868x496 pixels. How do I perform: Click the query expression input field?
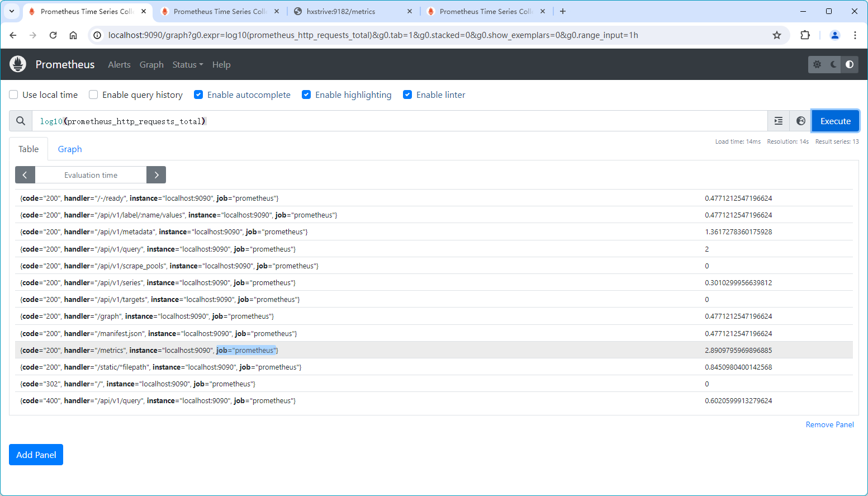pyautogui.click(x=400, y=121)
